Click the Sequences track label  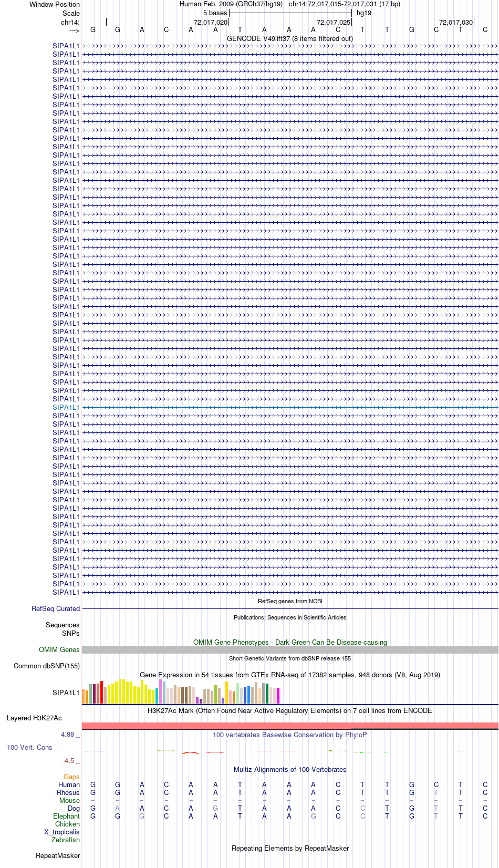tap(63, 625)
